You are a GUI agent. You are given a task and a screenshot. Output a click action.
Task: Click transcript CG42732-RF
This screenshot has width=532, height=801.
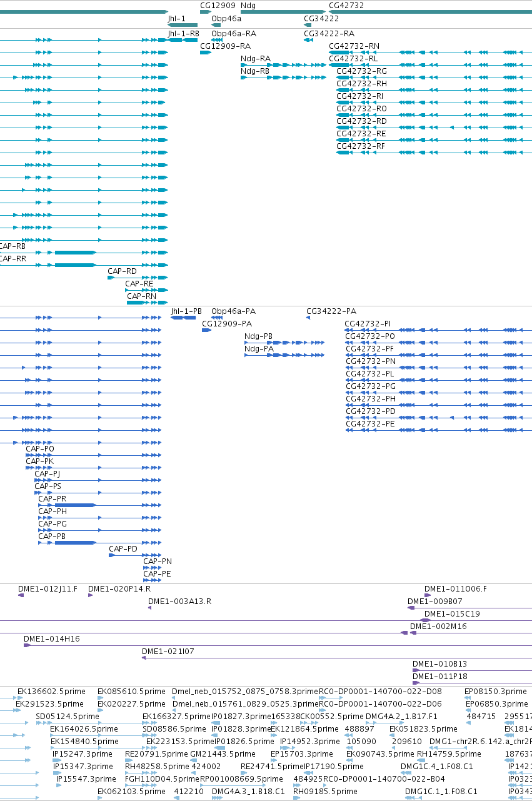[x=361, y=146]
